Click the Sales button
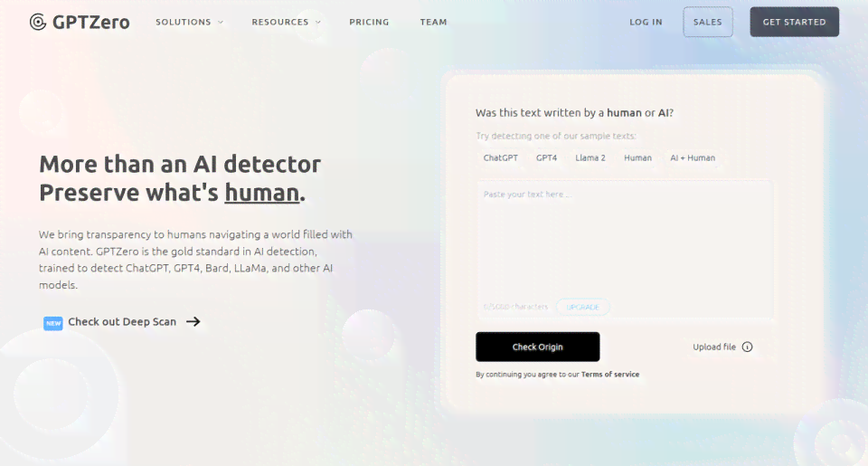The image size is (868, 466). (707, 22)
